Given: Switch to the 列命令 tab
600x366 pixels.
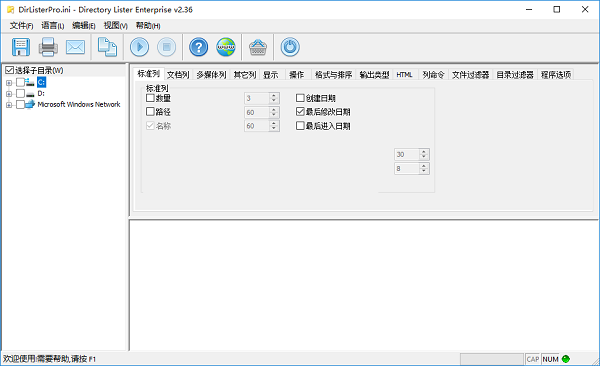Looking at the screenshot, I should click(434, 75).
